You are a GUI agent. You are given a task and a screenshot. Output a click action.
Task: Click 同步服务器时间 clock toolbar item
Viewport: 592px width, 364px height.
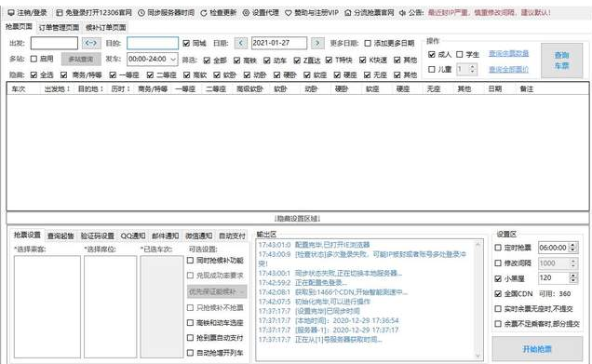pyautogui.click(x=166, y=12)
